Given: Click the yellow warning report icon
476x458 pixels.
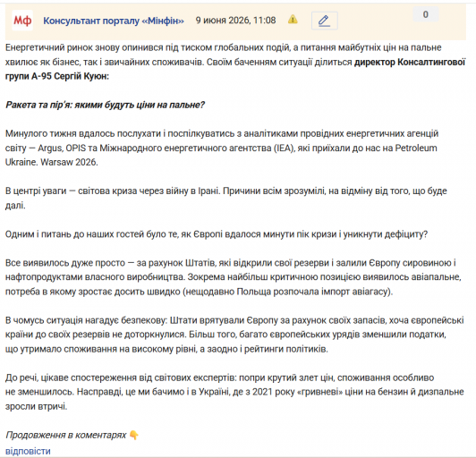Looking at the screenshot, I should coord(293,20).
